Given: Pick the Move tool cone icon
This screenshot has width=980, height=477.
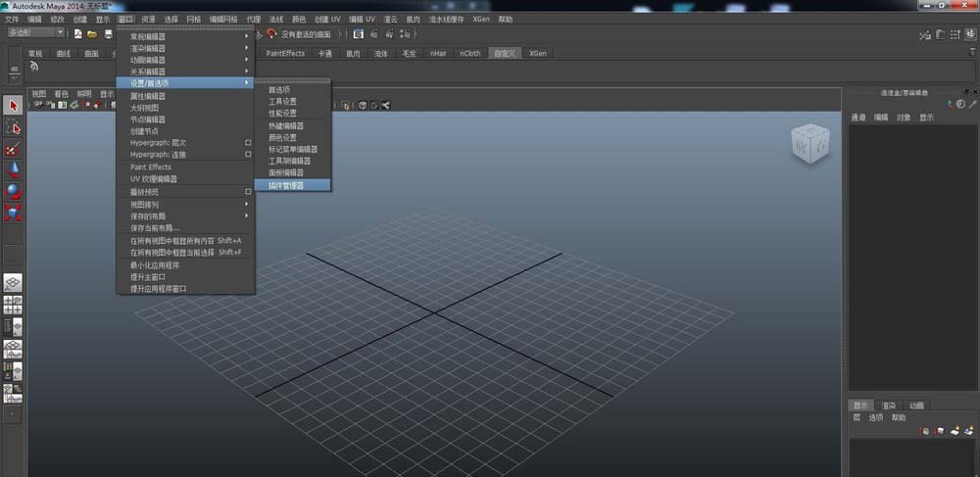Looking at the screenshot, I should click(13, 169).
